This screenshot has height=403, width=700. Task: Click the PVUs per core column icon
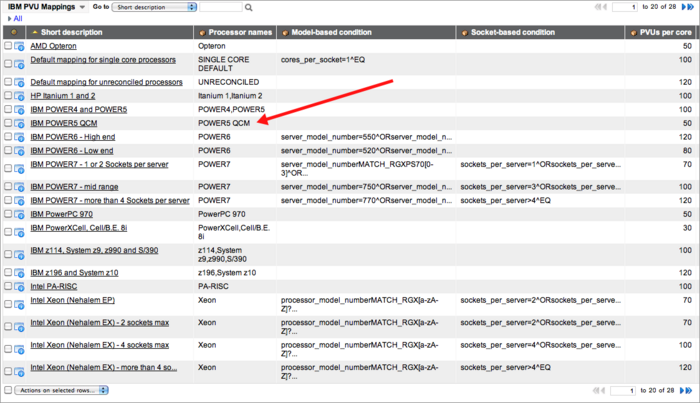click(x=633, y=33)
